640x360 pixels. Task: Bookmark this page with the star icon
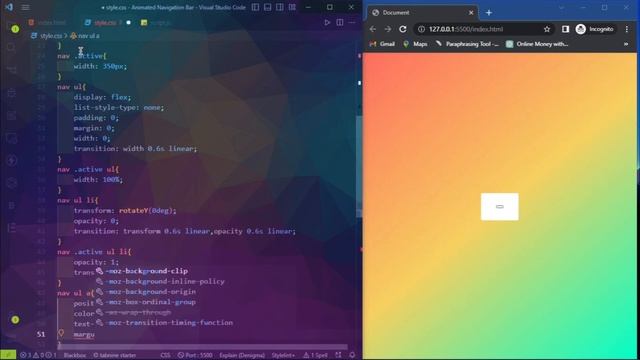pyautogui.click(x=547, y=29)
